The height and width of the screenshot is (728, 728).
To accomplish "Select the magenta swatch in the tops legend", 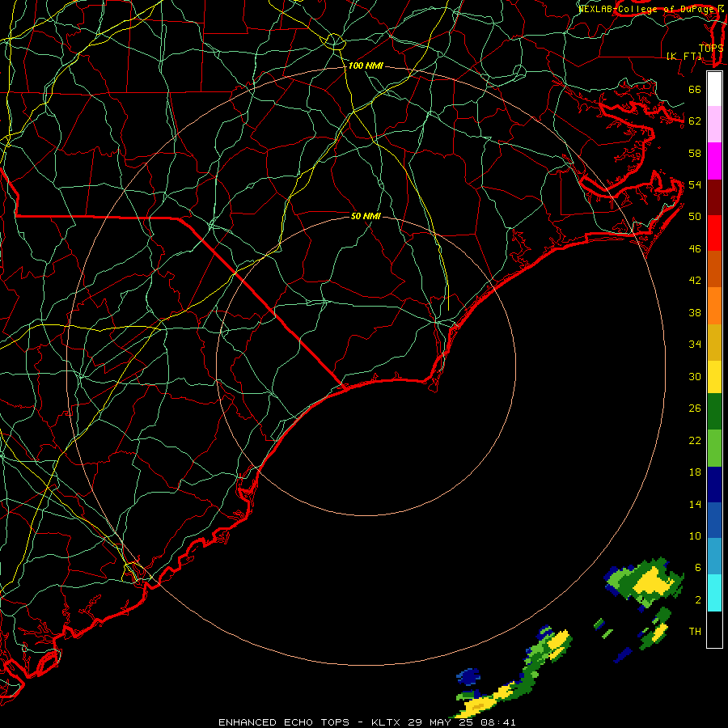I will [714, 161].
